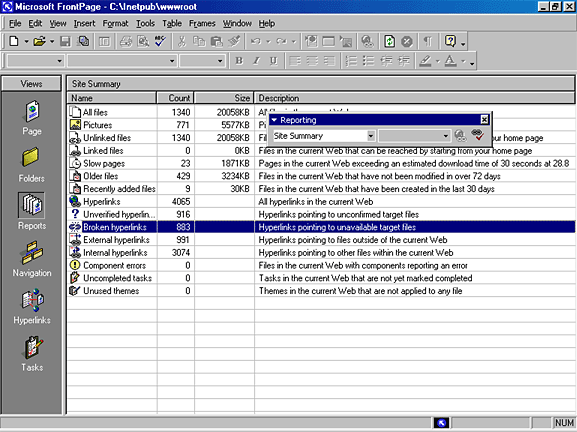Click the Insert Picture toolbar icon
Viewport: 577px width, 432px height.
coord(346,41)
